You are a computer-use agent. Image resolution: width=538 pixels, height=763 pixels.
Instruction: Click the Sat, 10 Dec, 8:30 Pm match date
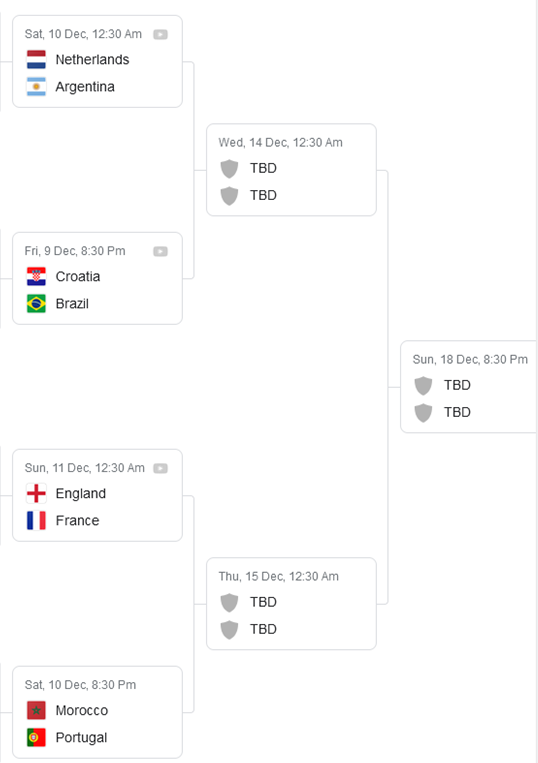pyautogui.click(x=80, y=685)
